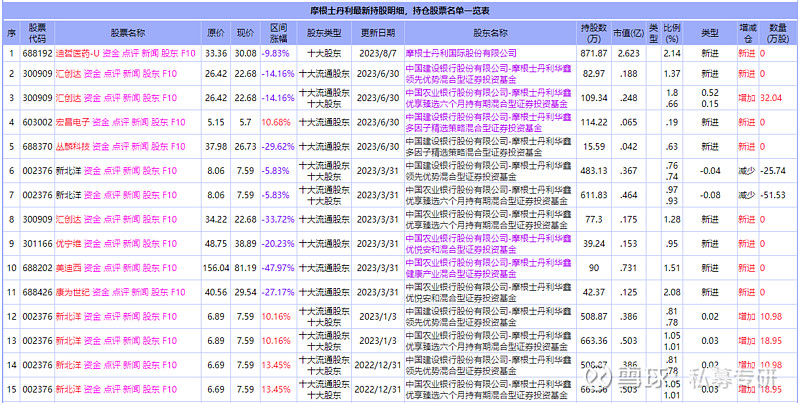Click the 10.68% change value
Viewport: 800px width, 403px height.
(x=276, y=122)
